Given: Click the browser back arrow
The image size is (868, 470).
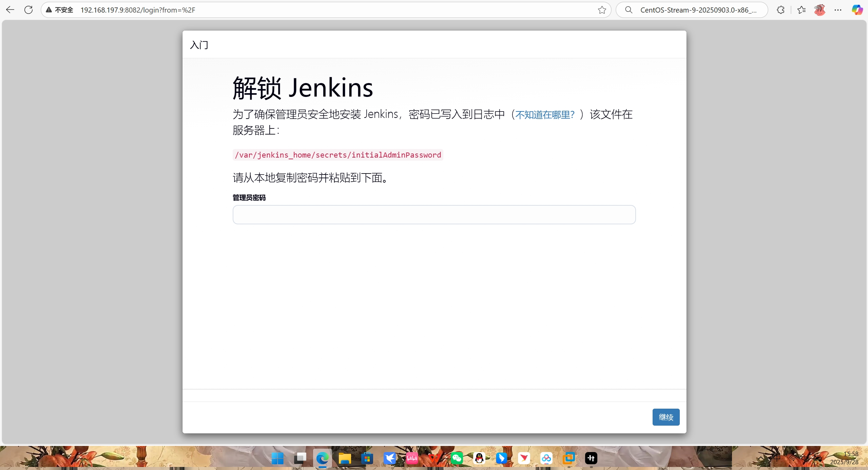Looking at the screenshot, I should (x=10, y=10).
